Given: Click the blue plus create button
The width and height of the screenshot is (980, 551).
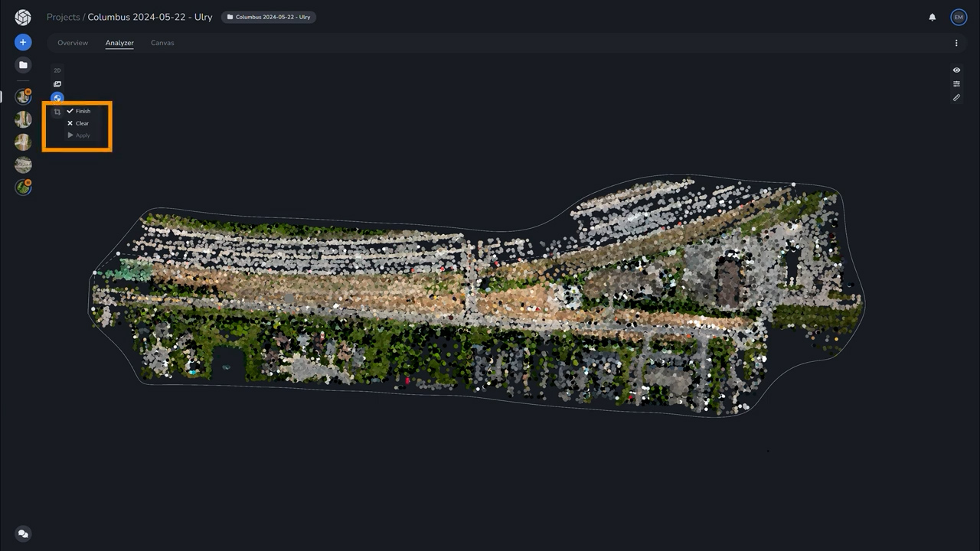Looking at the screenshot, I should pyautogui.click(x=23, y=42).
